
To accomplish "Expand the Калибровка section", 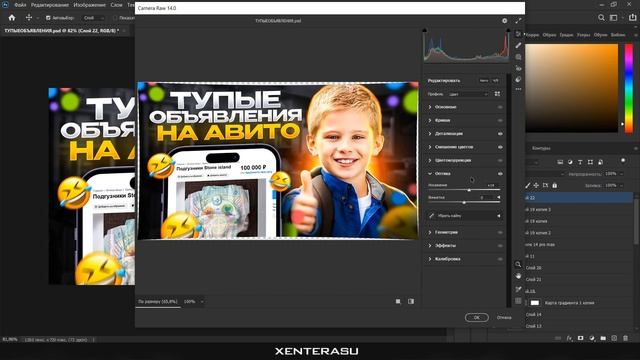I will tap(430, 259).
